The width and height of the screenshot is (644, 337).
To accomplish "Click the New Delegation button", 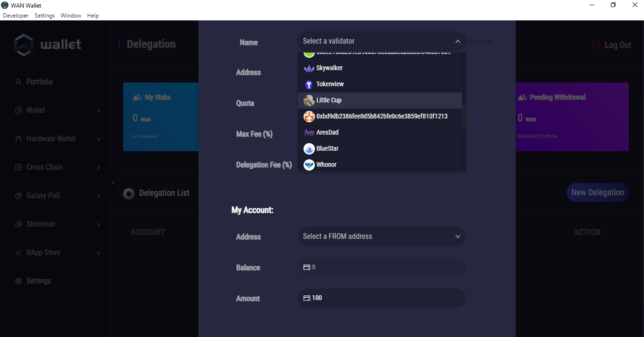I will [597, 192].
